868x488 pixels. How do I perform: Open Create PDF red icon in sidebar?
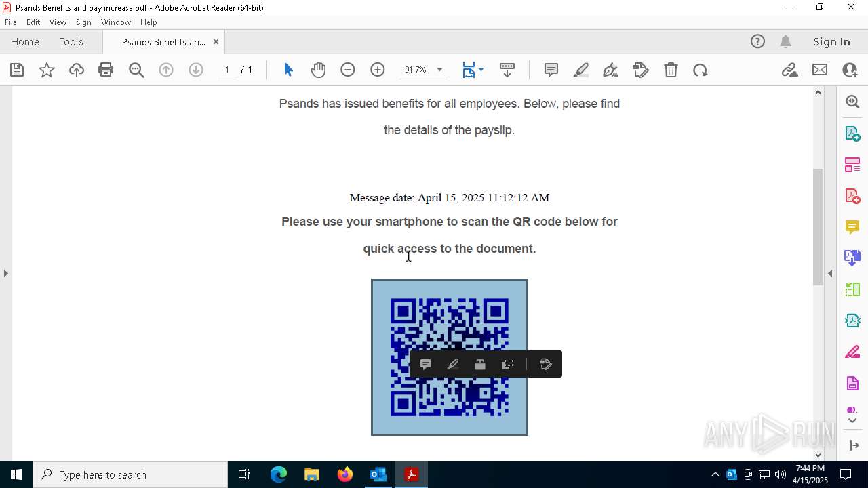(x=852, y=196)
